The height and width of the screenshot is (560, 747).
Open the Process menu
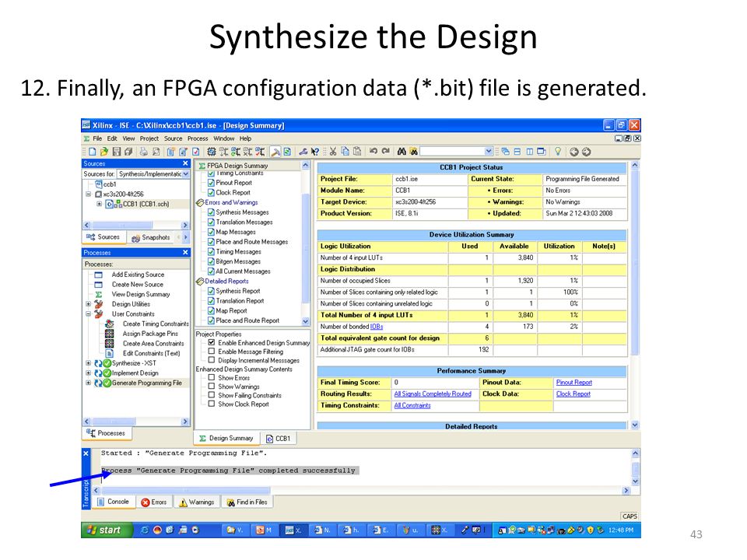pos(198,138)
